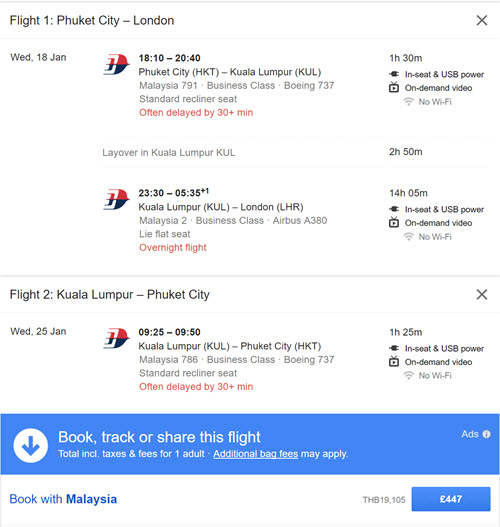Select the 18:10 – 20:40 flight times
Image resolution: width=500 pixels, height=527 pixels.
tap(169, 58)
